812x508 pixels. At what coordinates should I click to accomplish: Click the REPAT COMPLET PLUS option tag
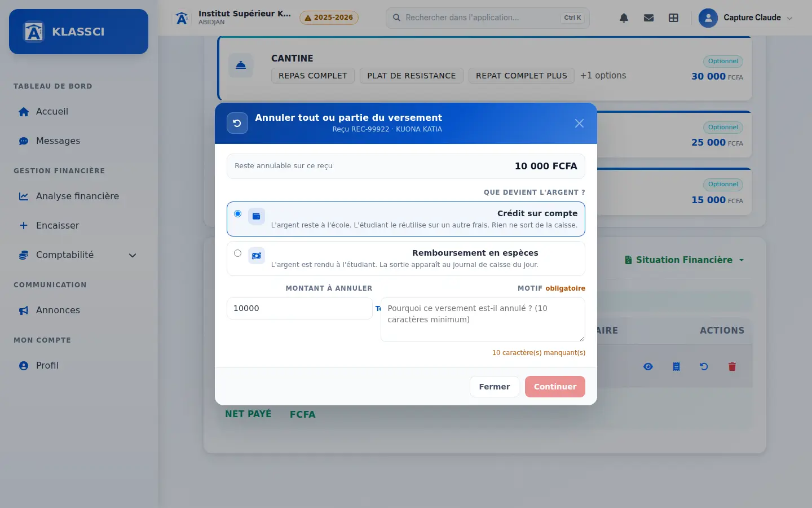(522, 76)
